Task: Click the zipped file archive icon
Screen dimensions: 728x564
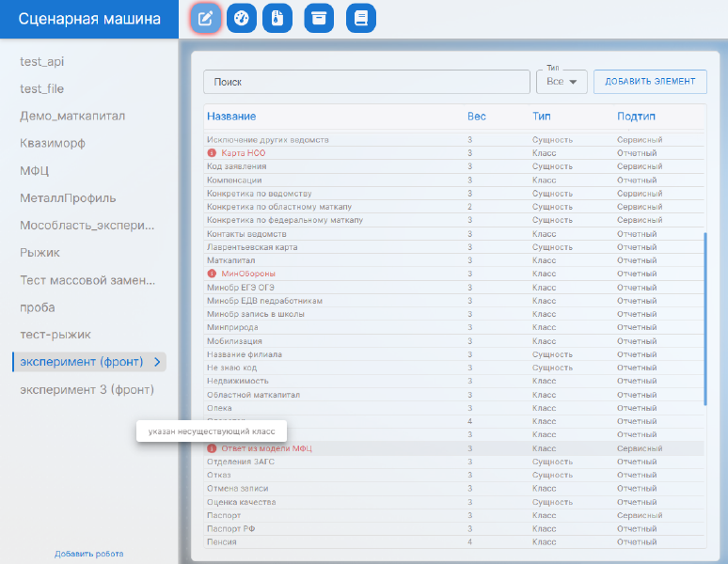Action: coord(277,19)
